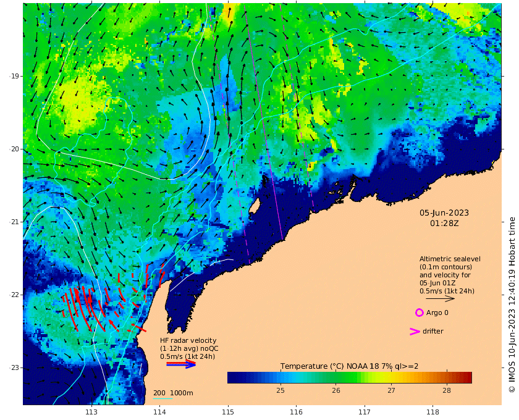This screenshot has width=519, height=420.
Task: Click the '(1-12h avg) noQC' label
Action: (x=189, y=348)
